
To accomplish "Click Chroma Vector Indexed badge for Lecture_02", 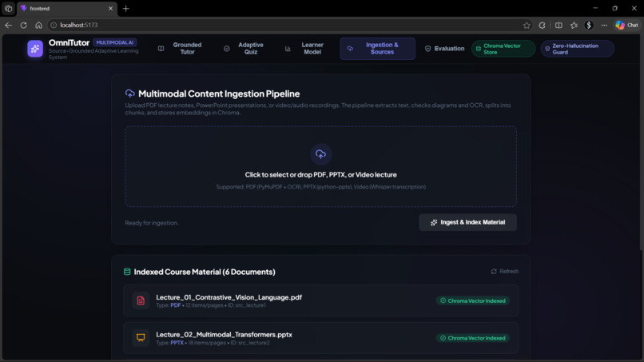I will point(473,338).
